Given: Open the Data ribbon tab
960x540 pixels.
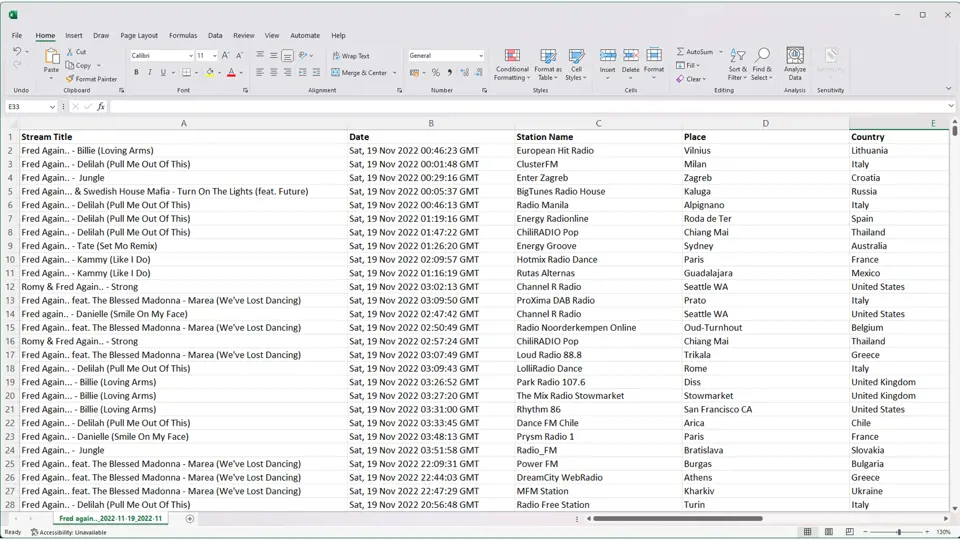Looking at the screenshot, I should point(215,36).
